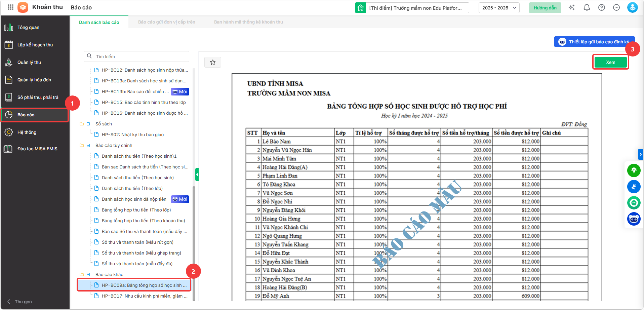
Task: Click the green school home icon
Action: click(360, 8)
